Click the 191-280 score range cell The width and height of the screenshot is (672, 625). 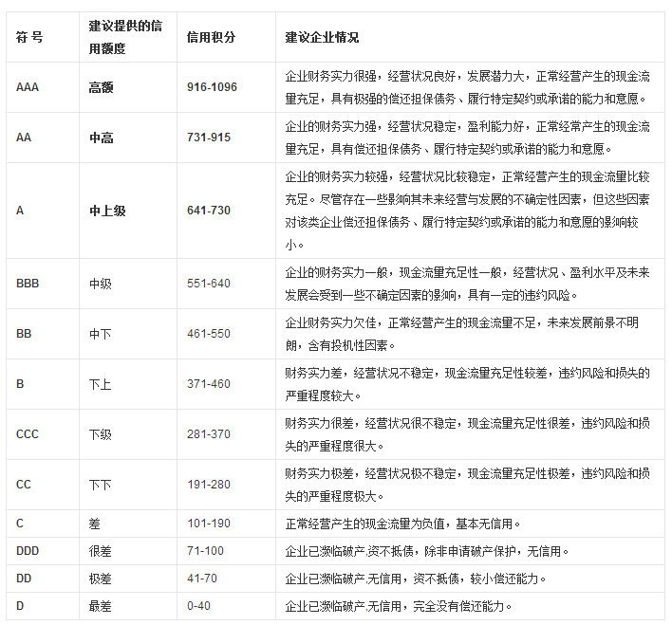pos(209,485)
